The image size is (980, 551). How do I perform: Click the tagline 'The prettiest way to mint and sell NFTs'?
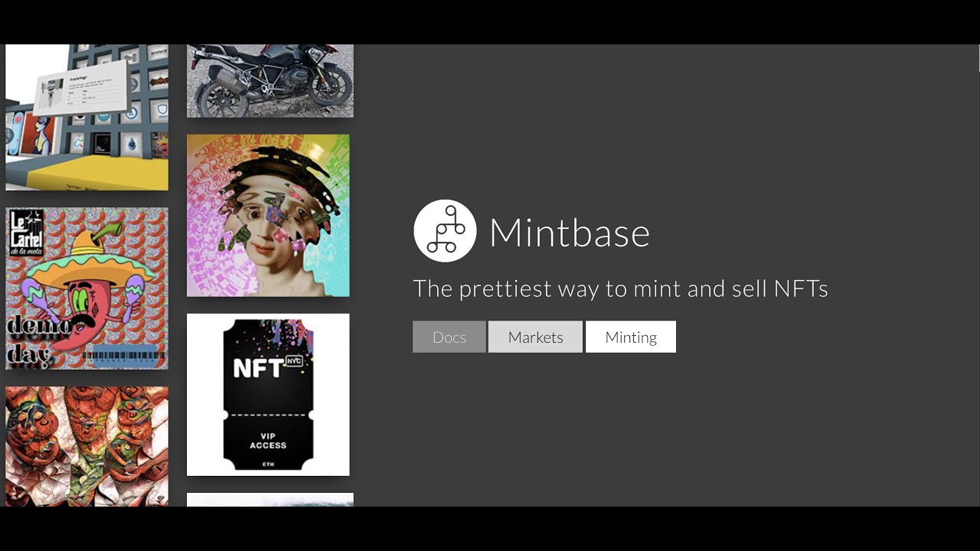[620, 289]
